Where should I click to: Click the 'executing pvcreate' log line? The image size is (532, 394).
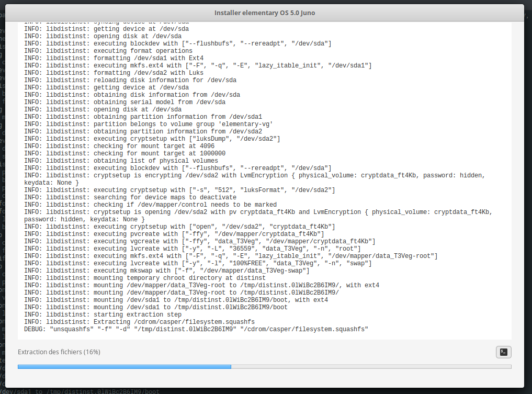(174, 234)
